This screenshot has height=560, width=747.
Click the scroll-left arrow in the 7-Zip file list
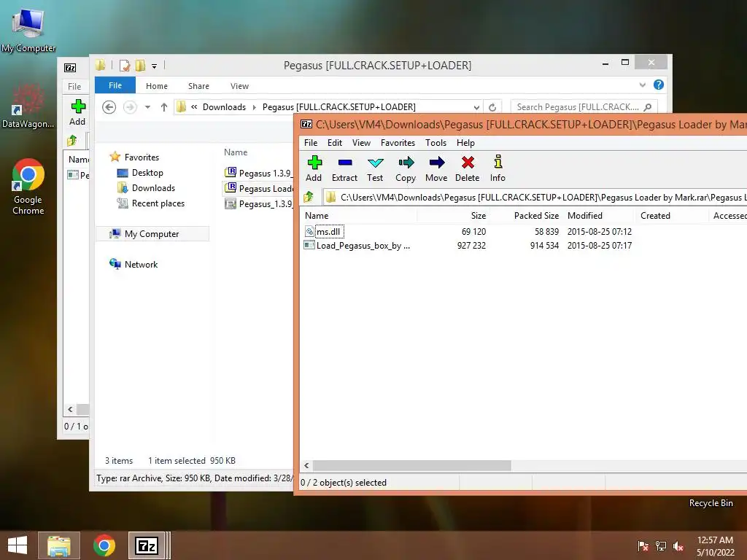[x=307, y=466]
